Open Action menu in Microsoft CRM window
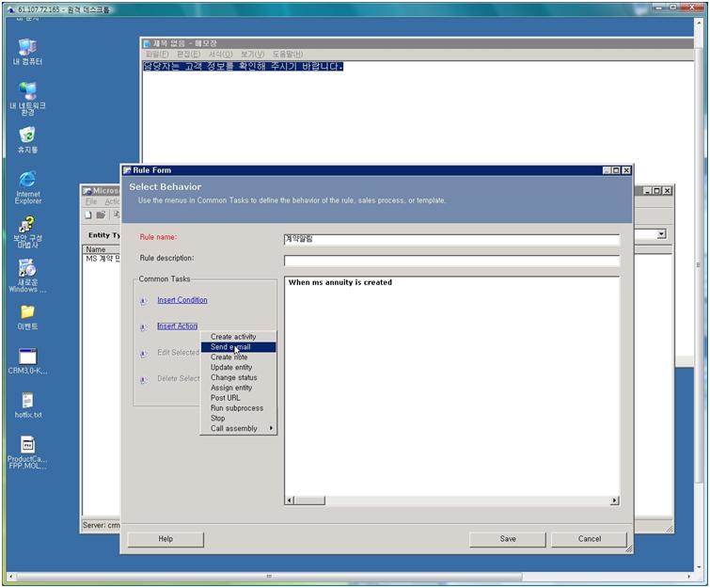The image size is (710, 588). click(x=112, y=201)
